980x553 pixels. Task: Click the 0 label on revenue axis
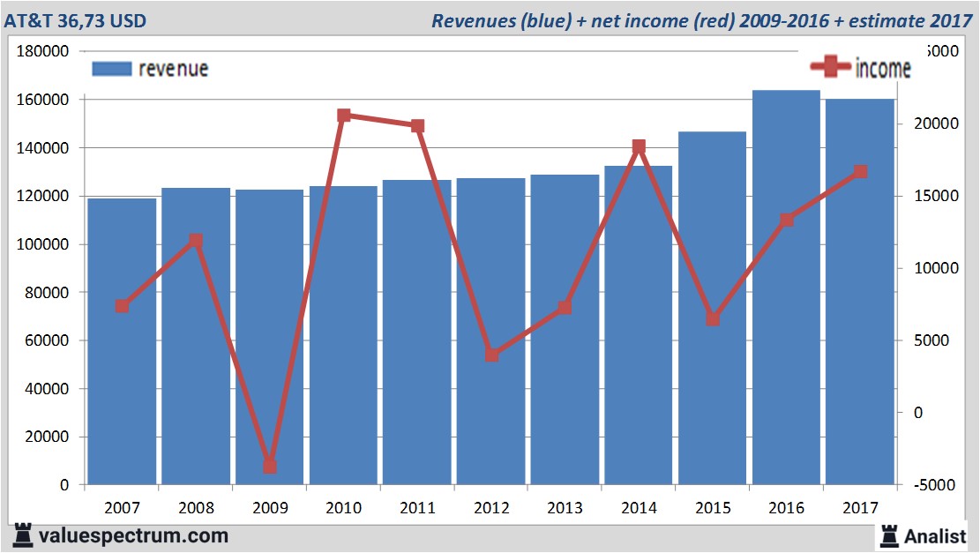click(64, 485)
